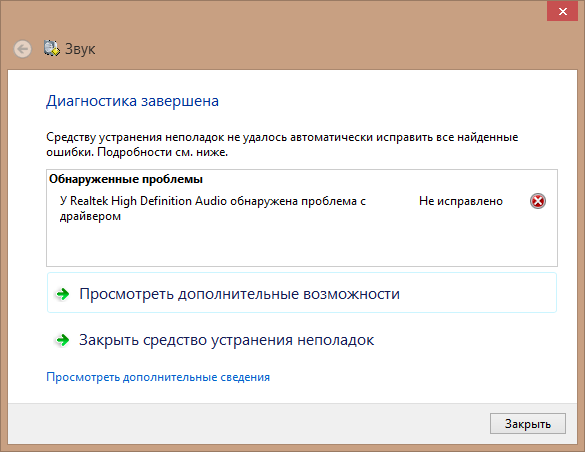Click the sound troubleshooter icon beside Звук
Image resolution: width=585 pixels, height=452 pixels.
[x=51, y=48]
